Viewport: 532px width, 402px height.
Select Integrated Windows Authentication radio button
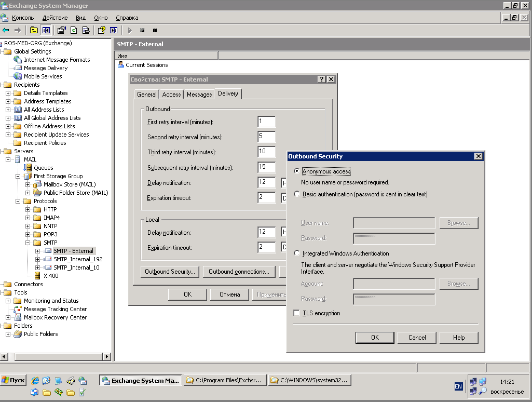(x=297, y=253)
